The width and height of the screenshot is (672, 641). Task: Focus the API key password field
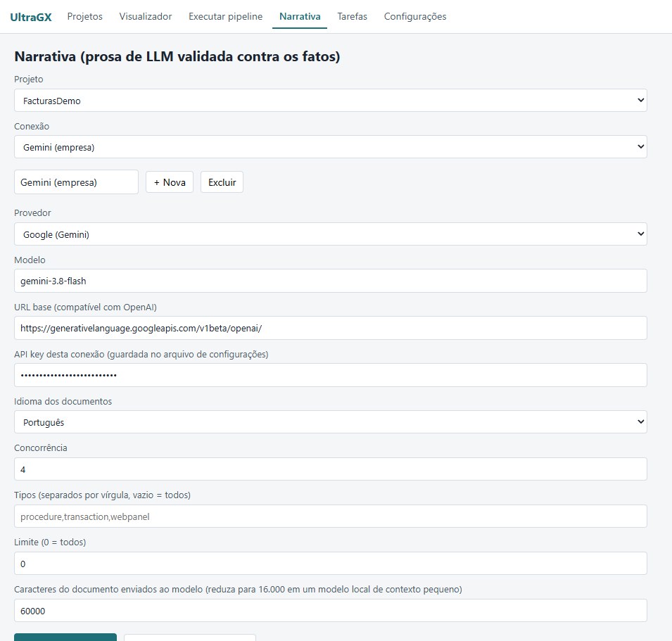[331, 375]
